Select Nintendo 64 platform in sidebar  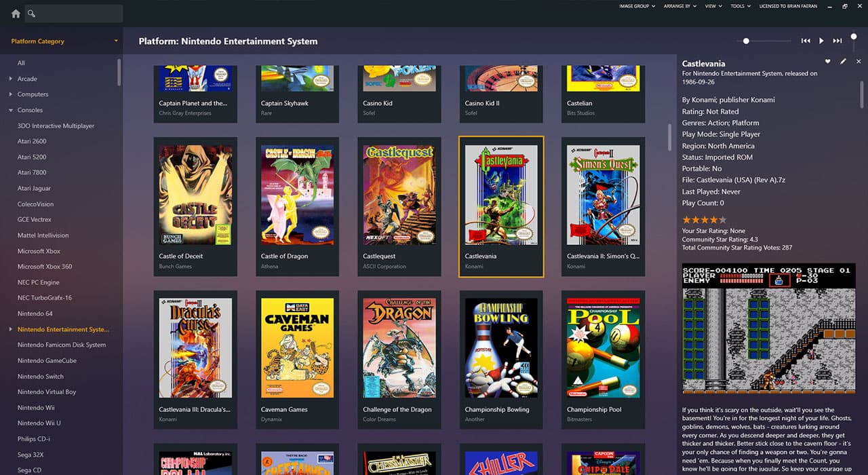coord(35,313)
